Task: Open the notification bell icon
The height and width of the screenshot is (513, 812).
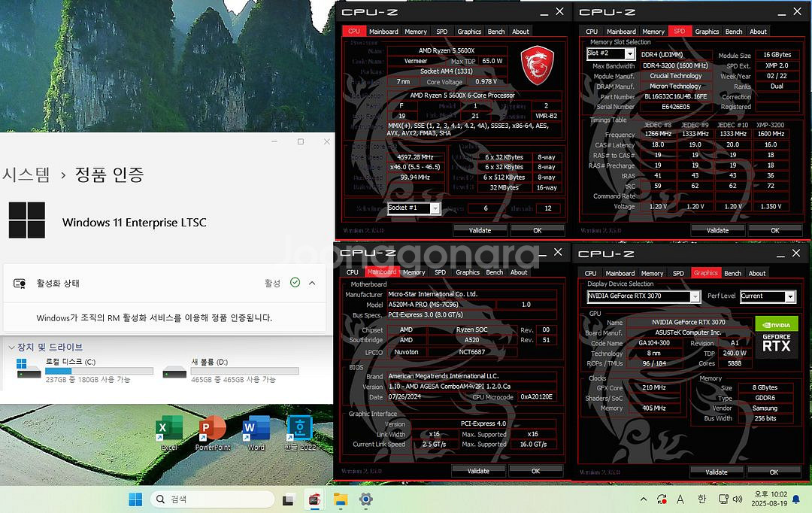Action: [x=796, y=499]
